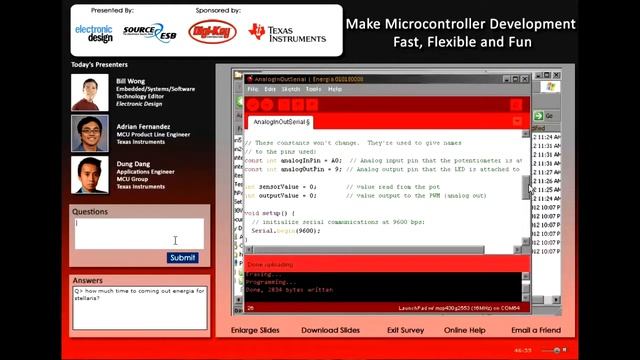
Task: Click the editor horizontal scroll-right arrow
Action: pyautogui.click(x=518, y=249)
